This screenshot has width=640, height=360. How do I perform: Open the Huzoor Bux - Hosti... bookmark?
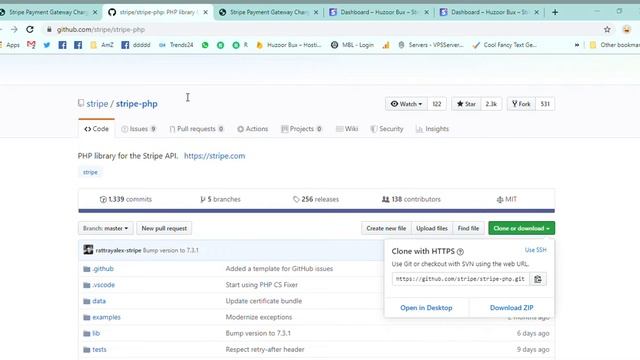(289, 45)
